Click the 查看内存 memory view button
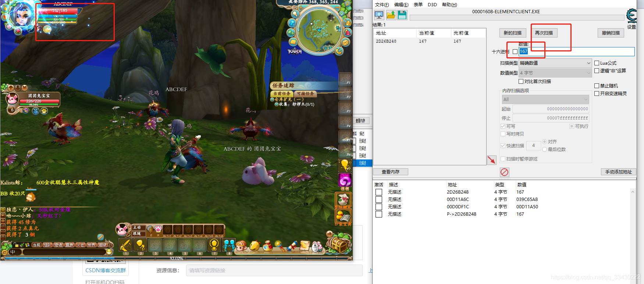Viewport: 644px width, 284px height. coord(391,172)
